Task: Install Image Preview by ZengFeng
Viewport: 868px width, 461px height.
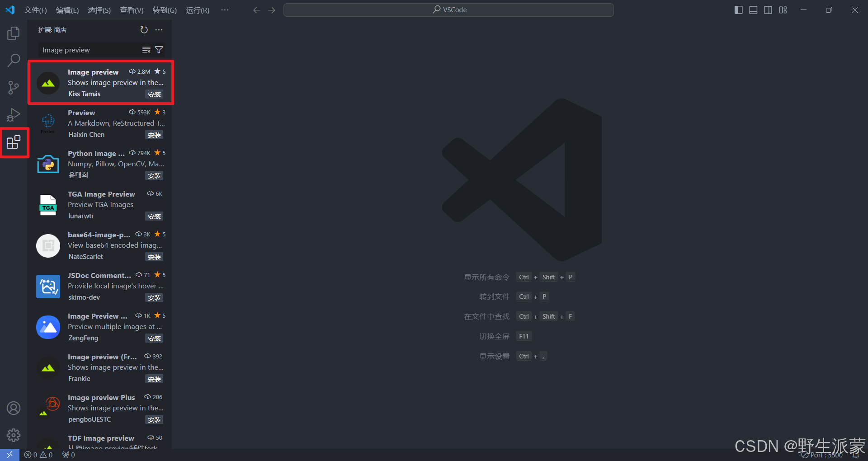Action: 154,338
